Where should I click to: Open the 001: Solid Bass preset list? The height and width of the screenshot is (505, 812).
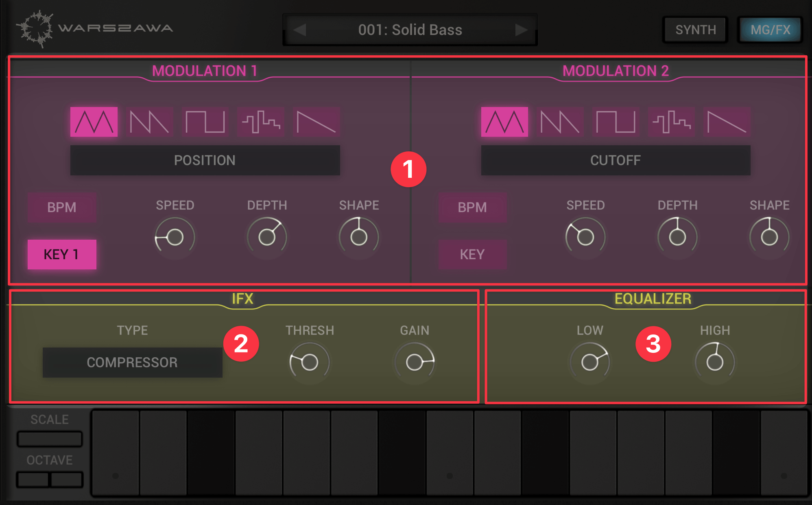click(410, 30)
